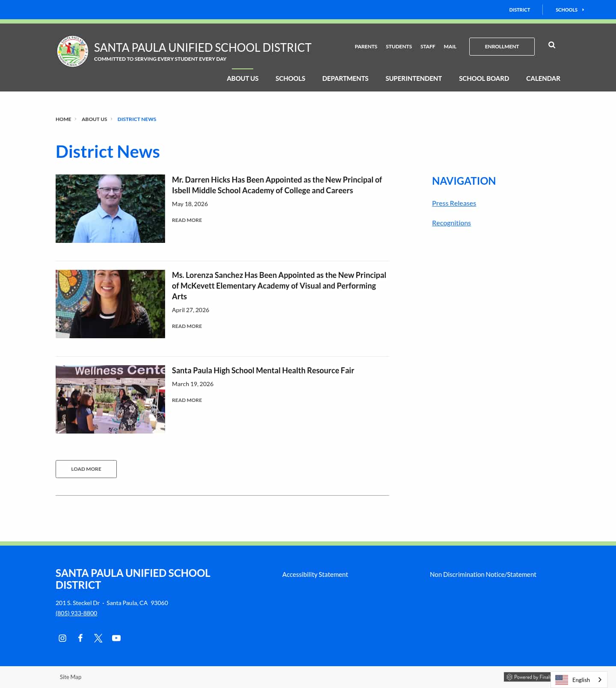Screen dimensions: 616x688
Task: Open the YouTube icon in footer
Action: 116,638
